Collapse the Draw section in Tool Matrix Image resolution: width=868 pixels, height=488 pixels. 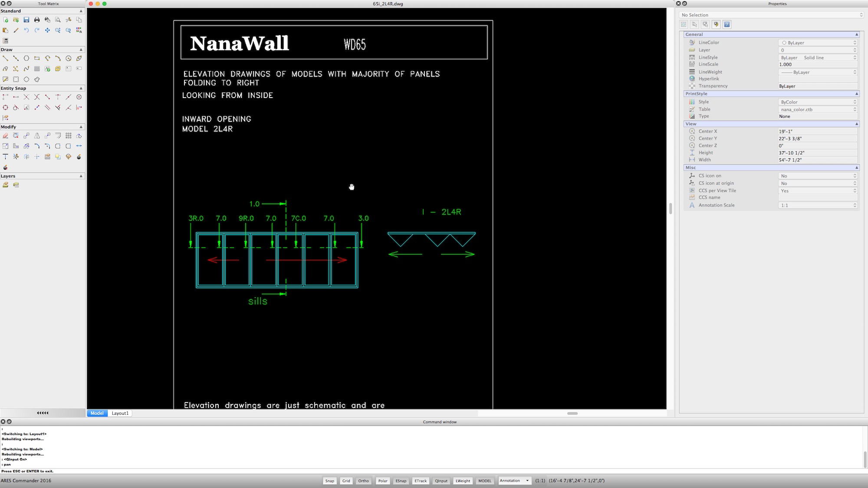[x=81, y=49]
